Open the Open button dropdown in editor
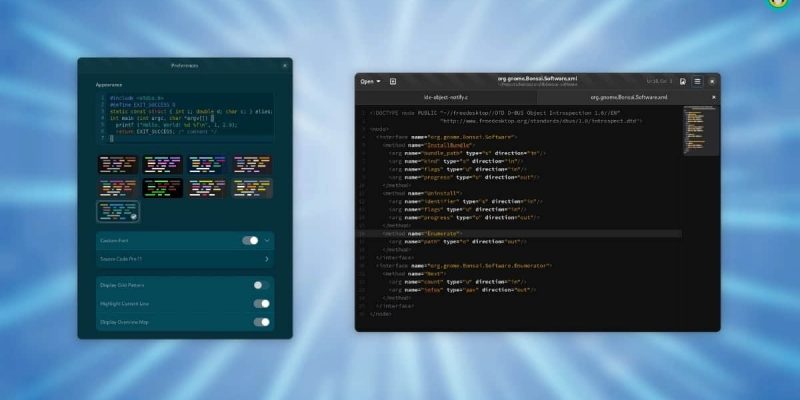800x400 pixels. 370,81
